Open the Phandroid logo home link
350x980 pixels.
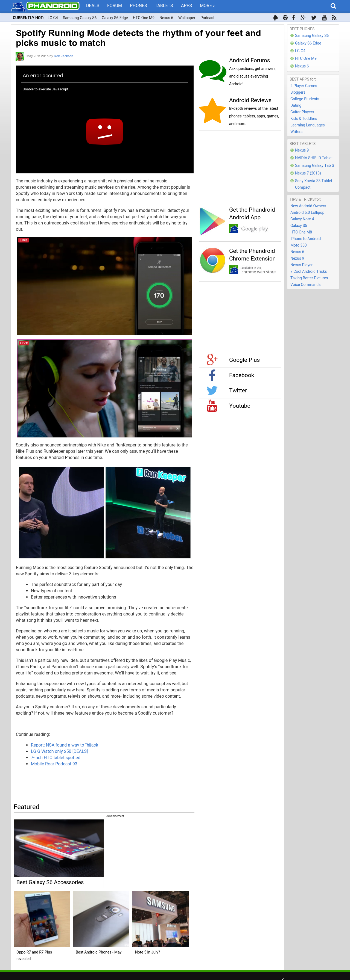point(45,6)
